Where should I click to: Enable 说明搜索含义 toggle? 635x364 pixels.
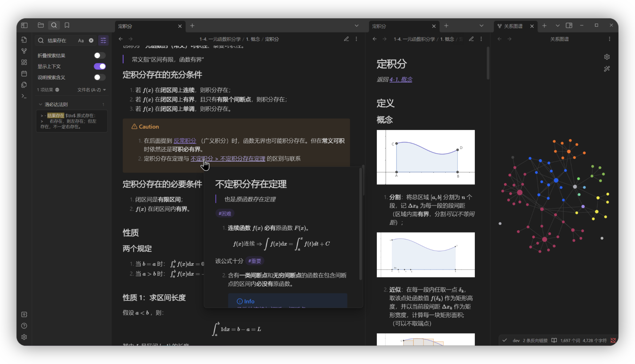[x=100, y=77]
